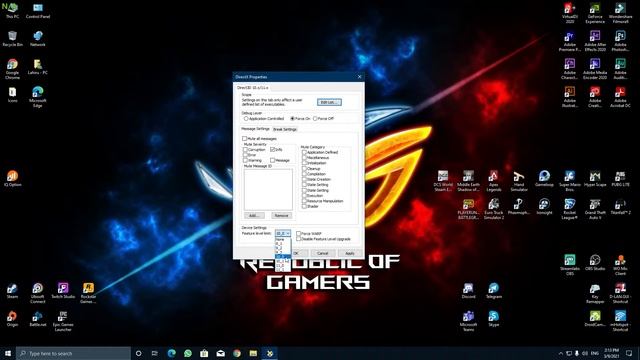This screenshot has height=360, width=640.
Task: Select the GeForce Experience desktop icon
Action: tap(595, 13)
